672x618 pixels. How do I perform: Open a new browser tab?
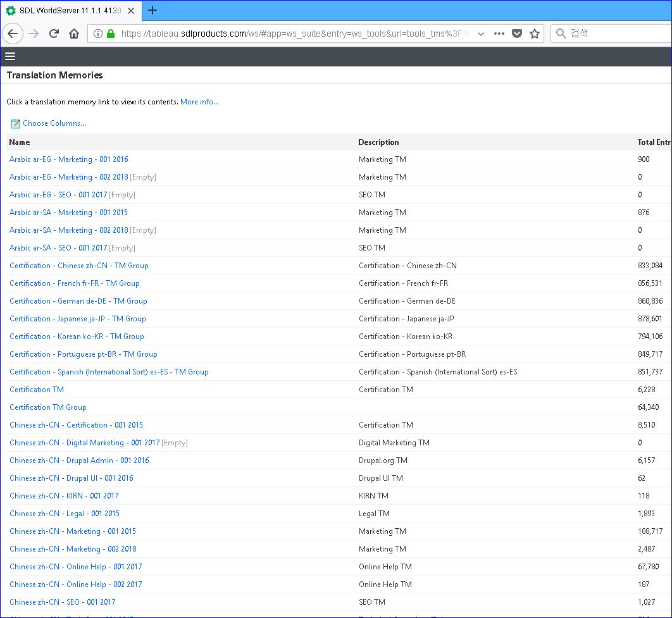[x=152, y=10]
